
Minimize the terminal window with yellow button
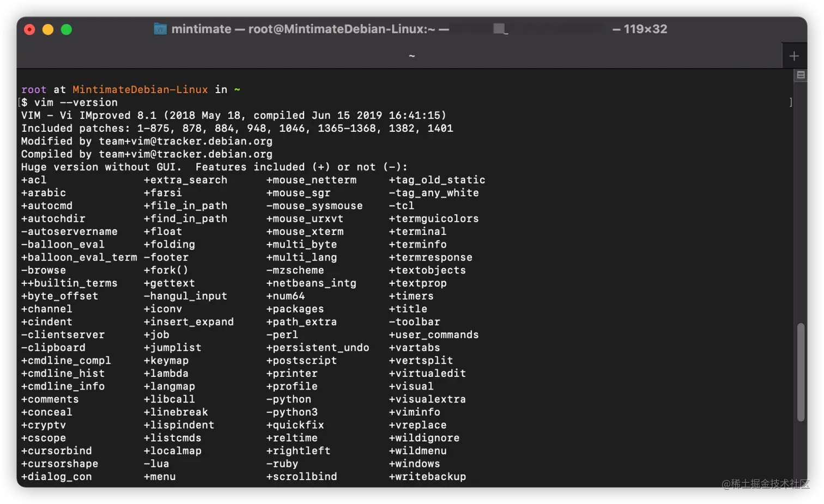[48, 29]
